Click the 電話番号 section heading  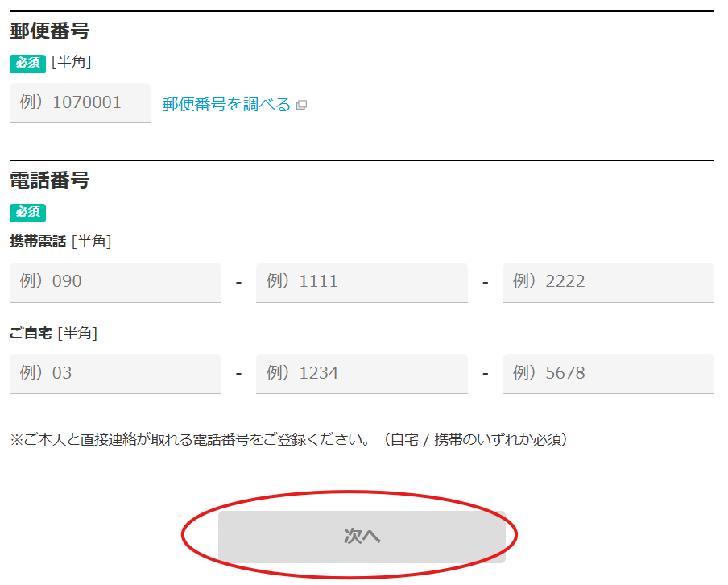[49, 180]
